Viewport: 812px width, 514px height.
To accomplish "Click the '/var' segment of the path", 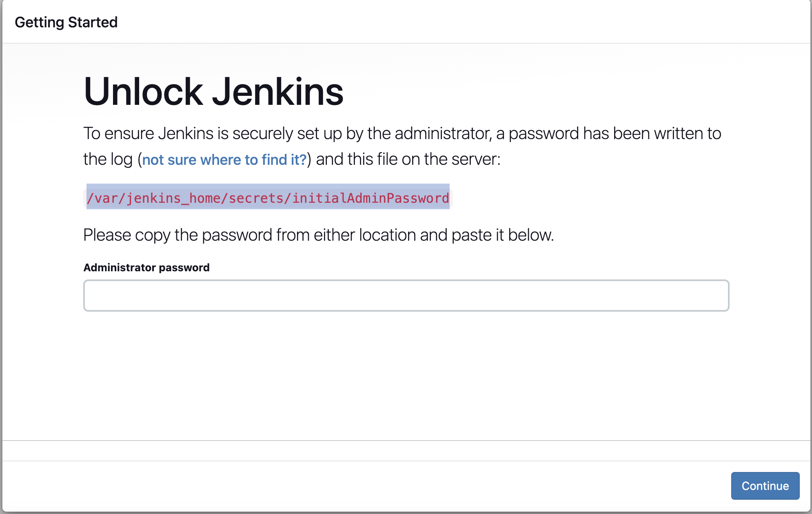I will pos(102,198).
